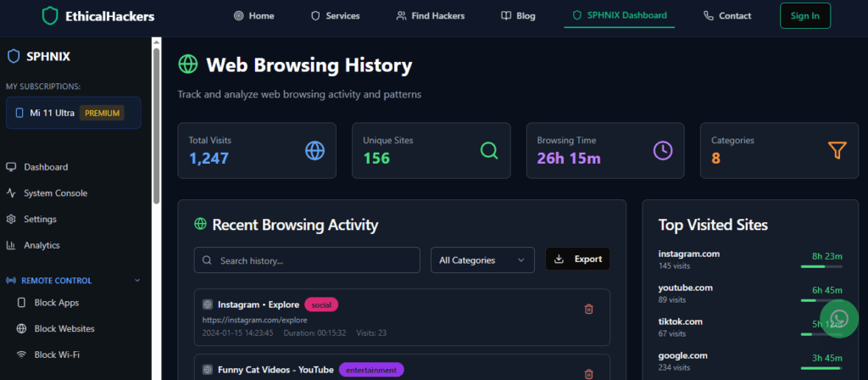Open the WhatsApp chat floating button

tap(839, 319)
